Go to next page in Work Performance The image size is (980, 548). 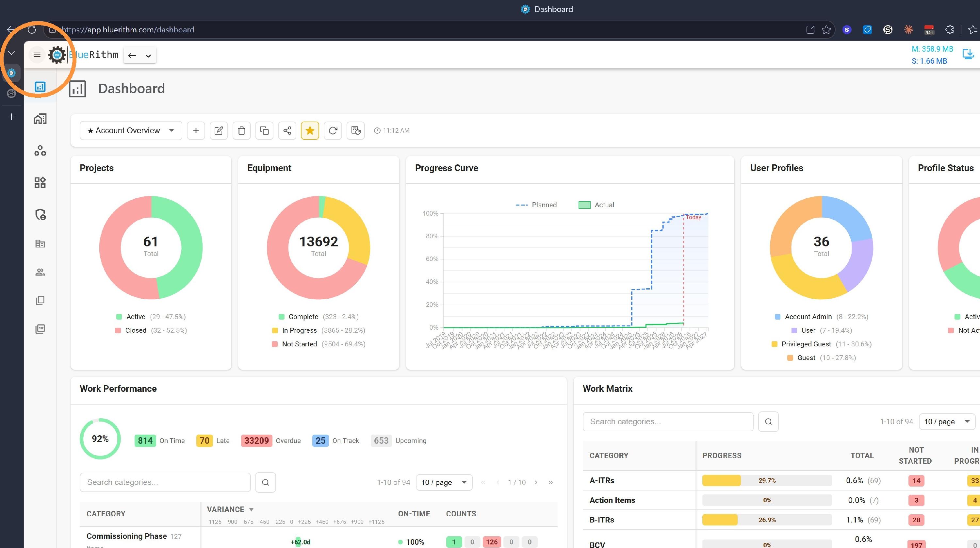536,482
